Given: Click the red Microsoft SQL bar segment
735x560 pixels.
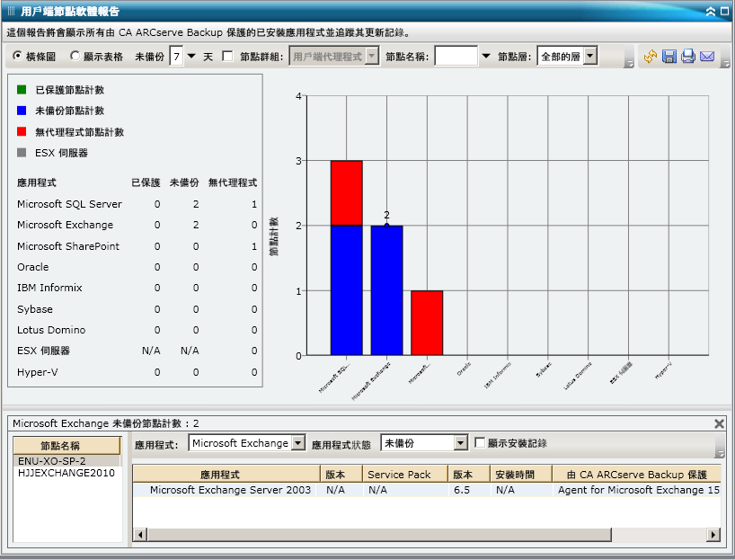Looking at the screenshot, I should pyautogui.click(x=347, y=192).
